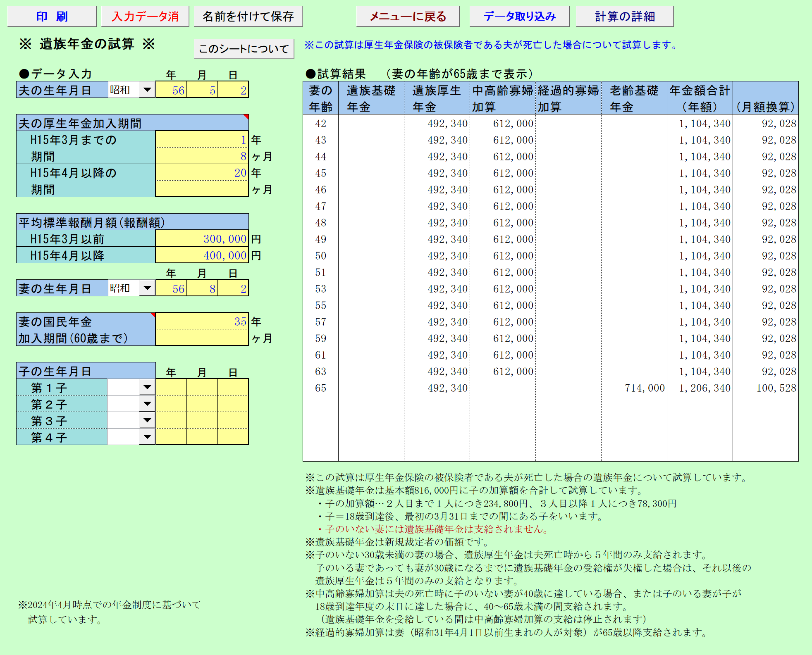Select 第３子 birth year cell
This screenshot has height=655, width=812.
point(171,420)
